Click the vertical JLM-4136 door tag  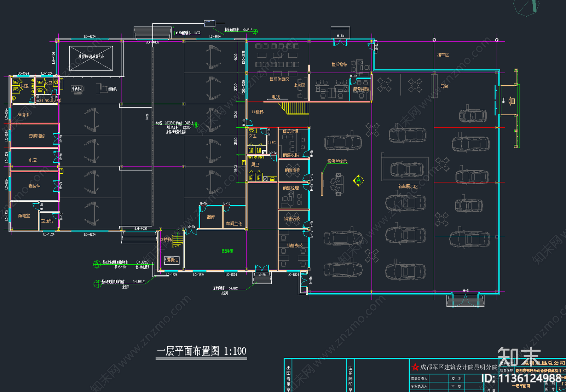click(x=54, y=58)
